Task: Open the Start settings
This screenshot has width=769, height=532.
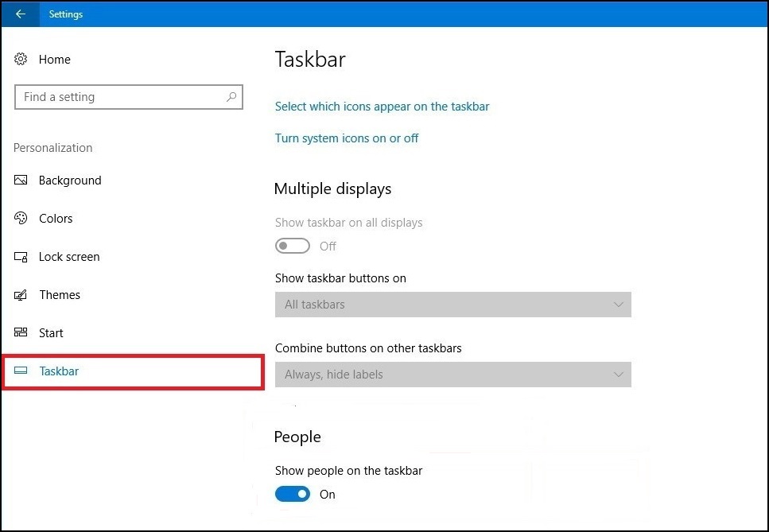Action: click(51, 333)
